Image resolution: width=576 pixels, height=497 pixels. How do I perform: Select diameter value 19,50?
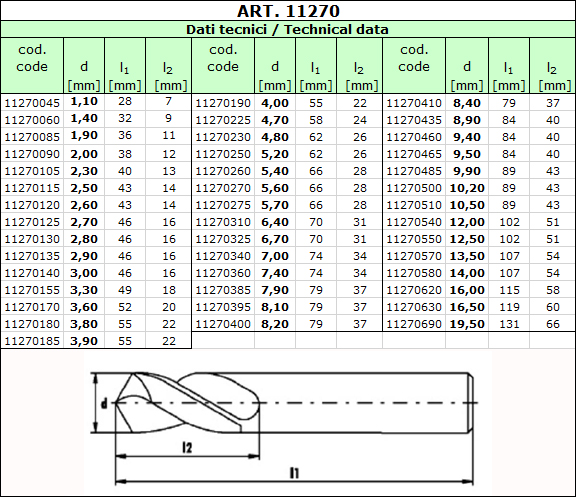click(467, 324)
